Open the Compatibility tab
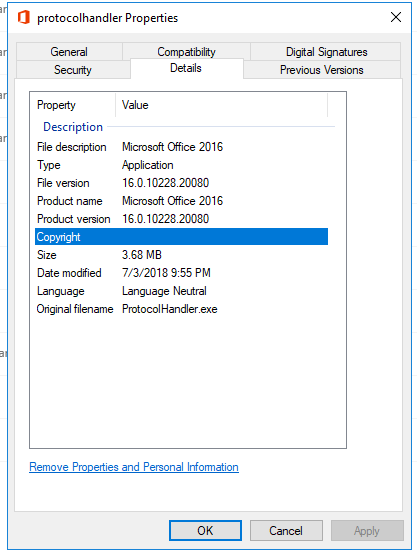Viewport: 417px width, 550px height. (x=186, y=52)
